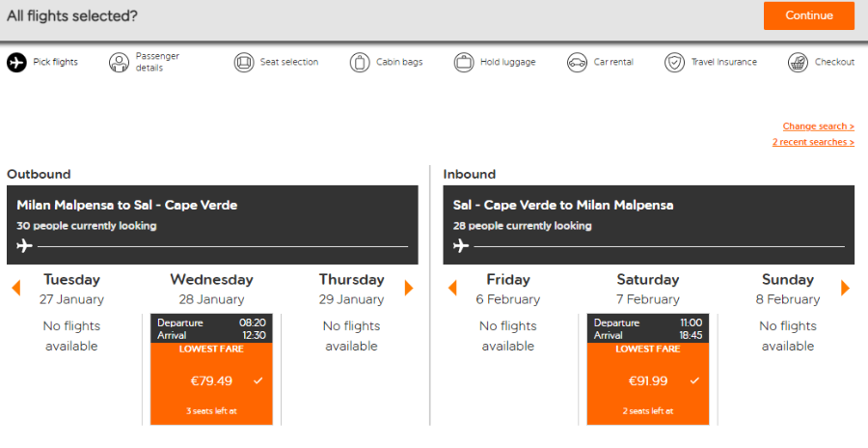868x448 pixels.
Task: Click the Cabin bags icon
Action: 360,62
